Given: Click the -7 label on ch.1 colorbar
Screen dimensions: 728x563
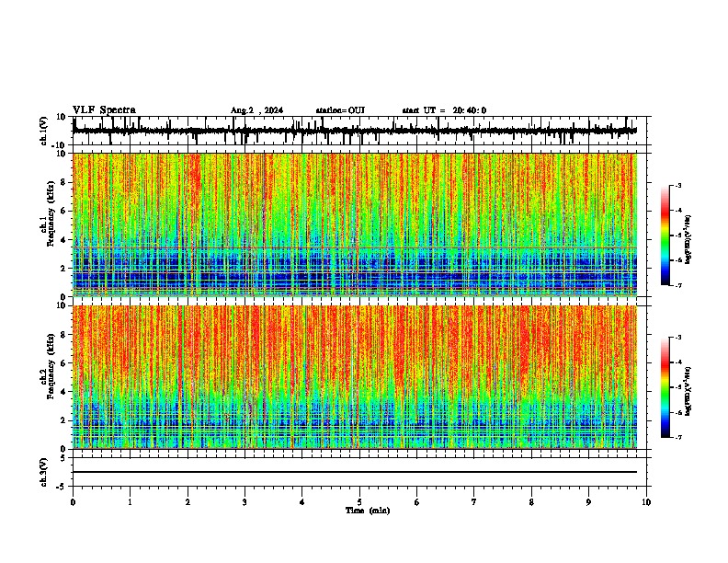Looking at the screenshot, I should click(x=677, y=285).
